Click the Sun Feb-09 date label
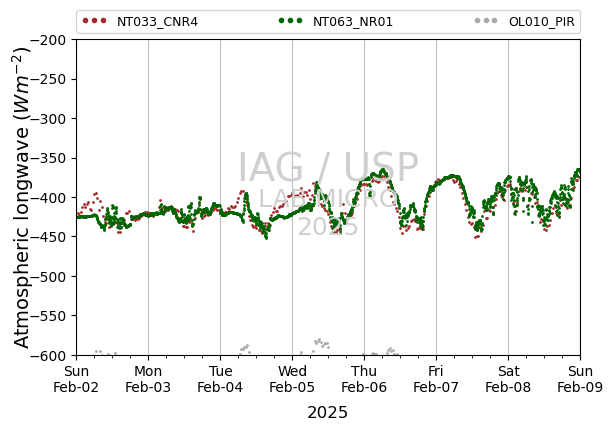This screenshot has height=431, width=613. [x=580, y=379]
